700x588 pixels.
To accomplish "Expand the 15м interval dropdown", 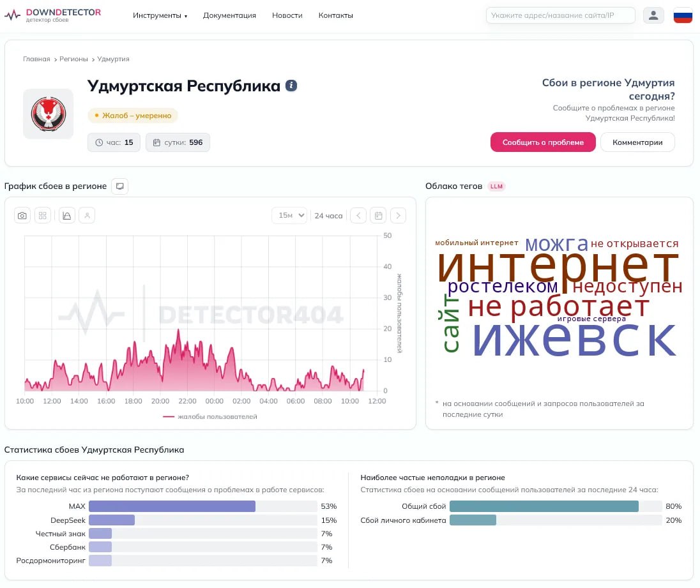I will 289,216.
